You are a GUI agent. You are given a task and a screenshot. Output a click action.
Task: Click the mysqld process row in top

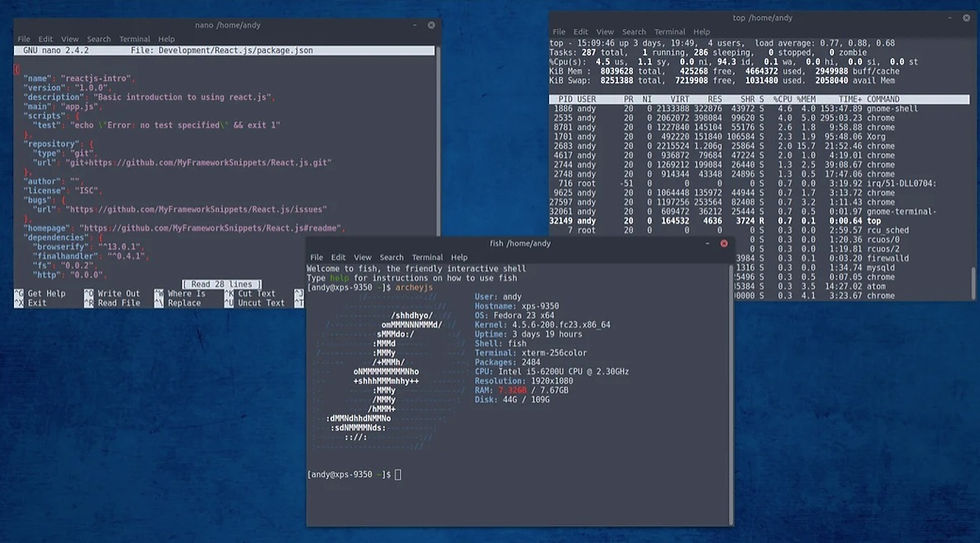[852, 267]
